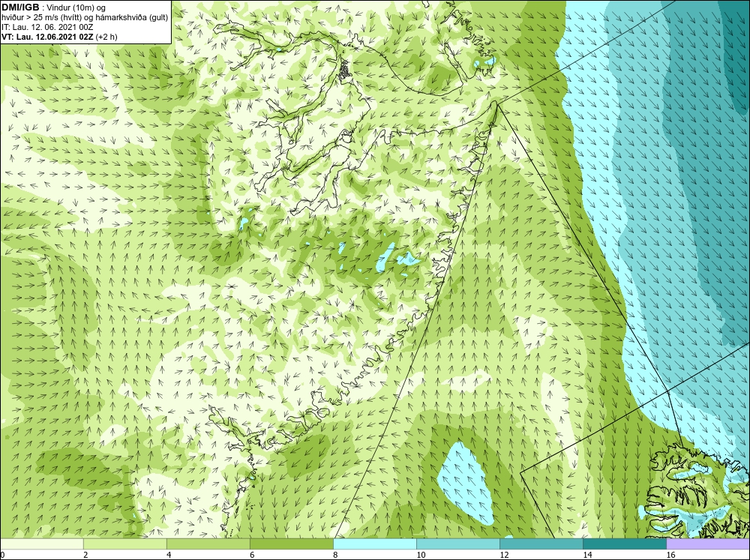
Task: Click the teal 10–12 m/s legend swatch
Action: (x=458, y=544)
